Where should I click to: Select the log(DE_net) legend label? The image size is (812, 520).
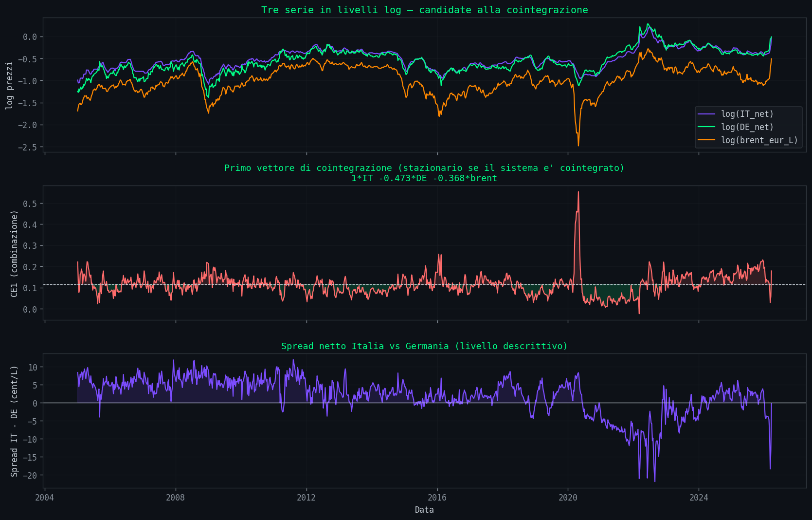(x=747, y=127)
